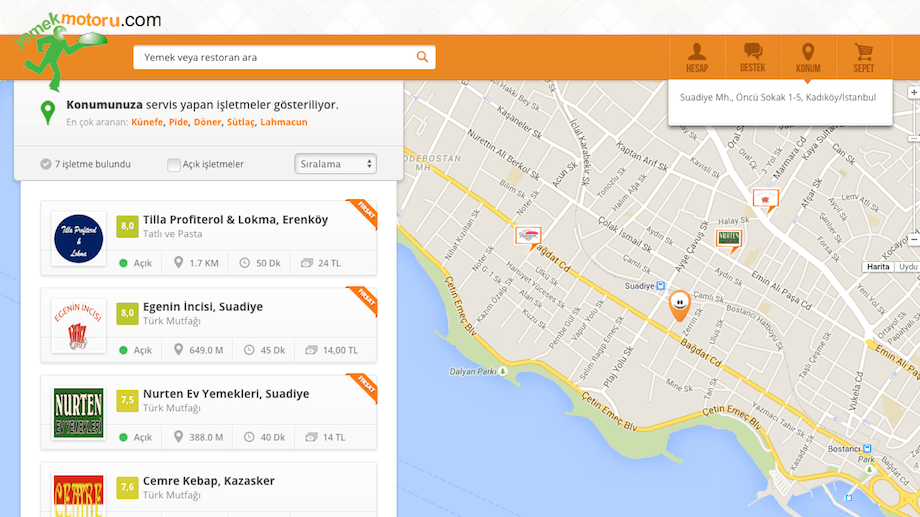The width and height of the screenshot is (920, 517).
Task: Click Nurten Ev Yemekleri logo thumbnail
Action: point(79,413)
